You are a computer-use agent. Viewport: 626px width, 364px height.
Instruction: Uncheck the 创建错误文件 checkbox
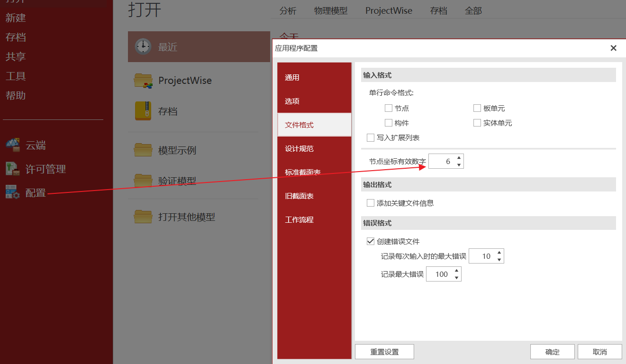point(371,241)
